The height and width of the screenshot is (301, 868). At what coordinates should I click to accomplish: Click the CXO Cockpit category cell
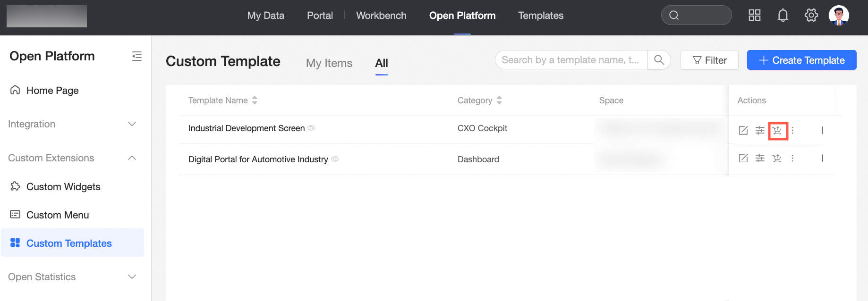(482, 128)
